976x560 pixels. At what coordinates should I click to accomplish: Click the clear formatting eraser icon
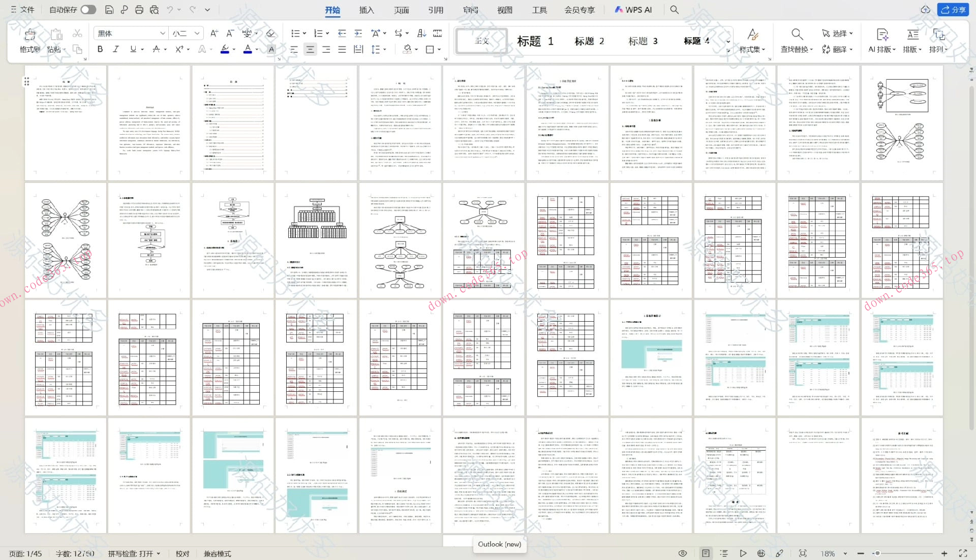[270, 34]
